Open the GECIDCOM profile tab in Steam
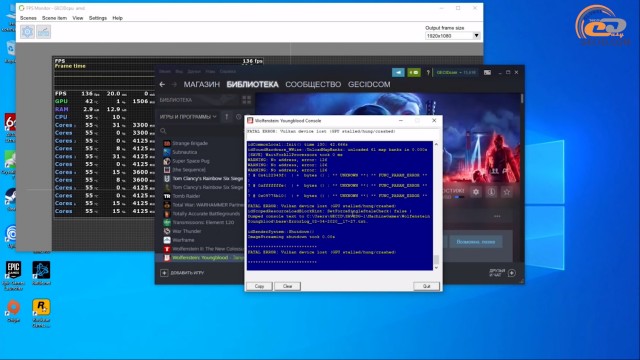The image size is (640, 360). click(369, 84)
